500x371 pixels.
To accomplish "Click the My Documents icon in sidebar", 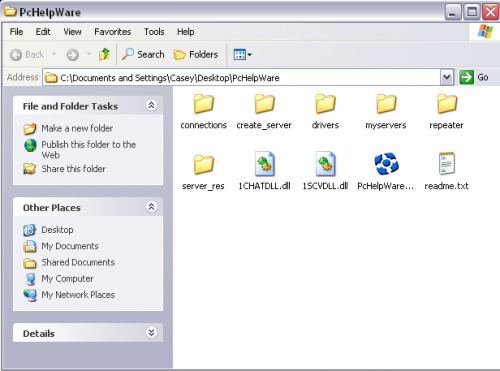I will click(x=30, y=246).
